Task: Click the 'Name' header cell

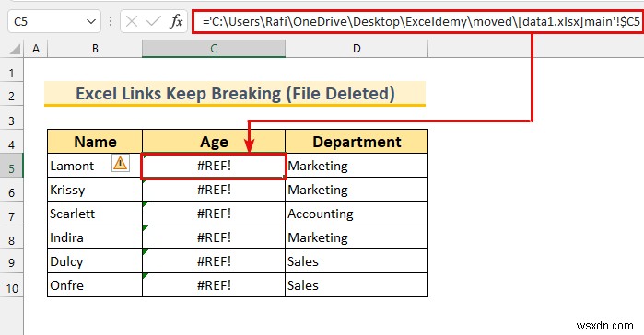Action: click(x=95, y=142)
